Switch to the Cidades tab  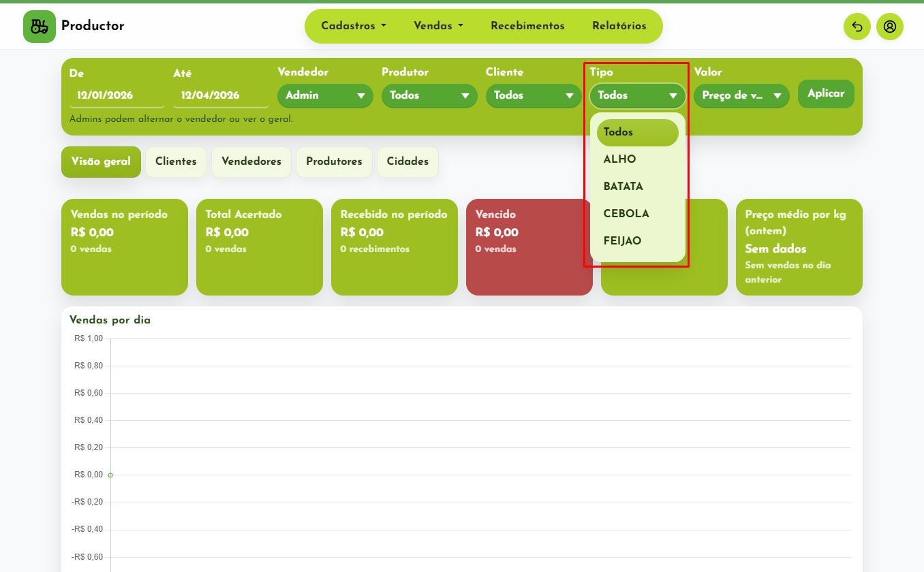pos(407,162)
